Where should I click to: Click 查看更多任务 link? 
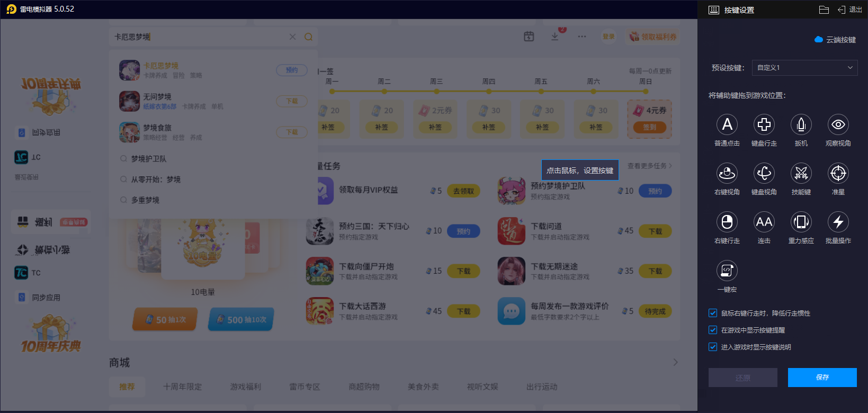(650, 166)
